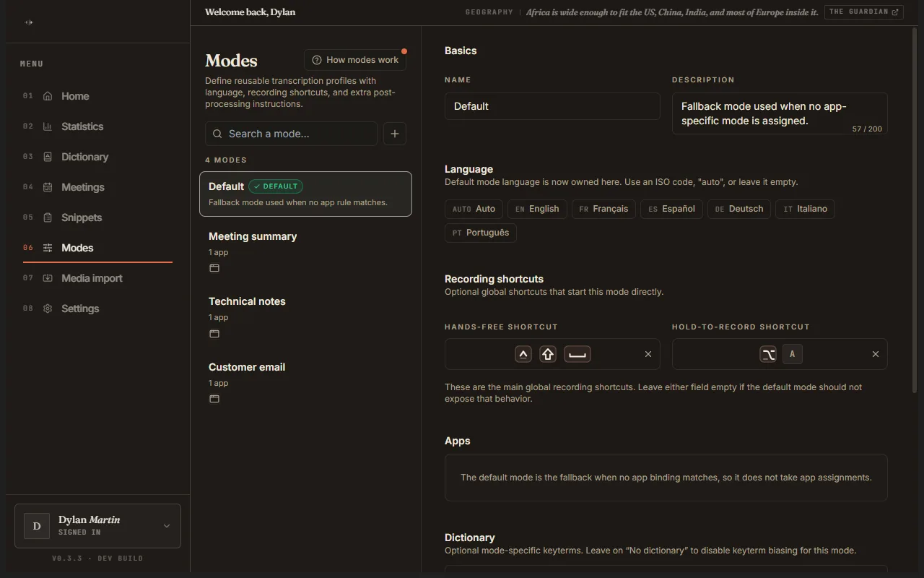Click the app window icon under Technical notes
The width and height of the screenshot is (924, 578).
(214, 334)
